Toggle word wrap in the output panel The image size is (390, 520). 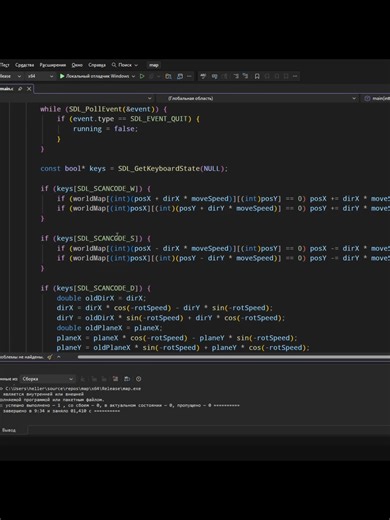(127, 379)
